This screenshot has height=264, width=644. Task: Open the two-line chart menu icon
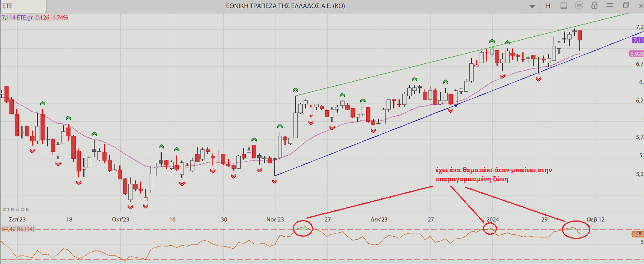coord(610,5)
